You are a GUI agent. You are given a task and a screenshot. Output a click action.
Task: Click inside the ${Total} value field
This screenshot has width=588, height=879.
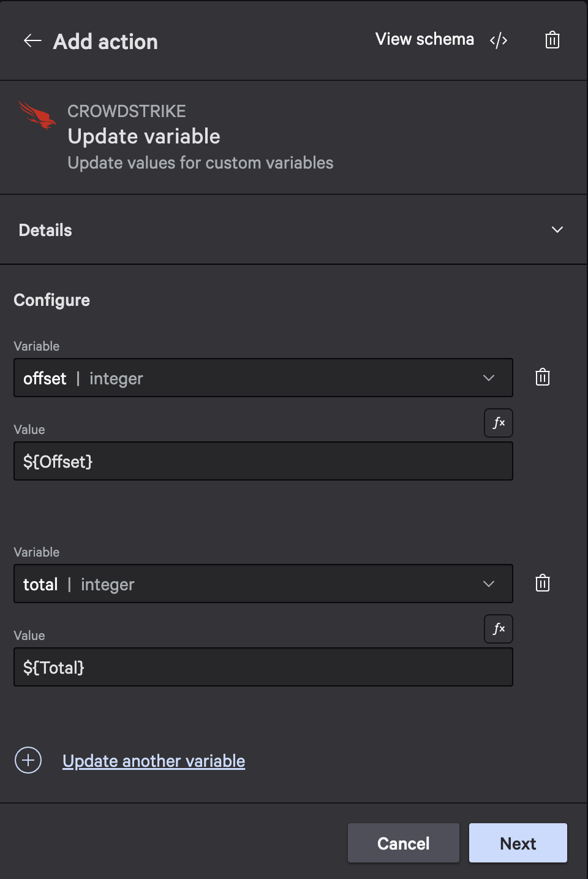click(263, 667)
